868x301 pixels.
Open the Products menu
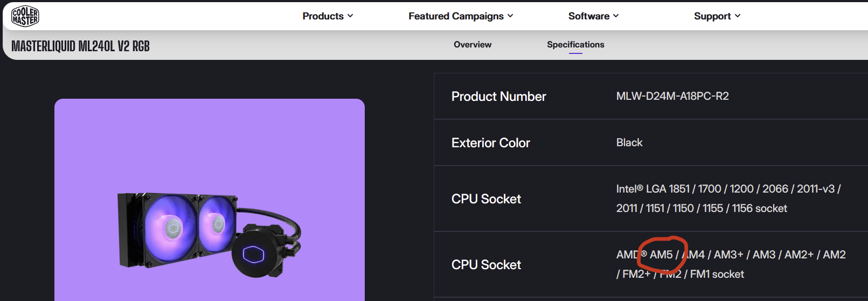(323, 16)
